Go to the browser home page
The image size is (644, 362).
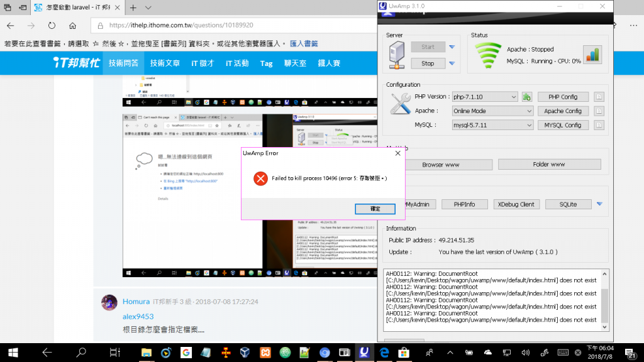72,25
